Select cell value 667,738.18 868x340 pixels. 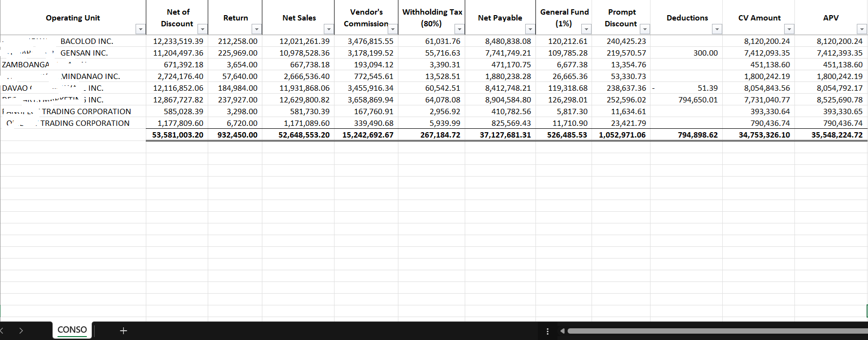[310, 65]
